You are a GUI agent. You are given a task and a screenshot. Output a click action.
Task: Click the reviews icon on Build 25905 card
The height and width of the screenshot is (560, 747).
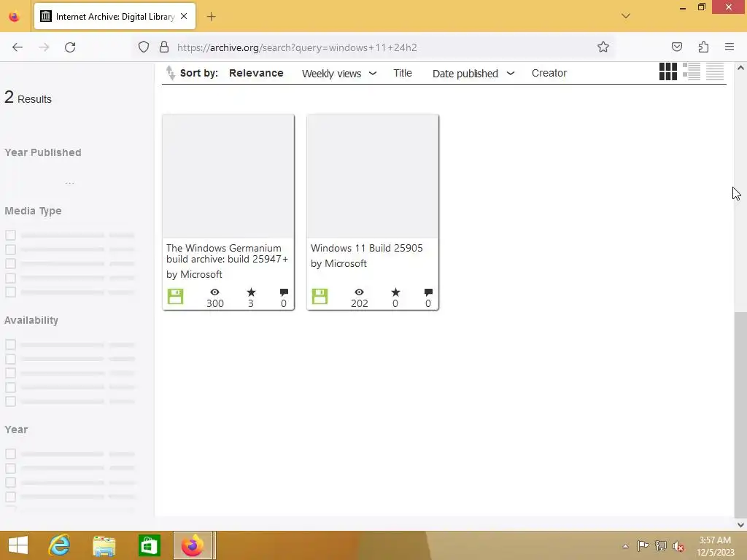[428, 292]
